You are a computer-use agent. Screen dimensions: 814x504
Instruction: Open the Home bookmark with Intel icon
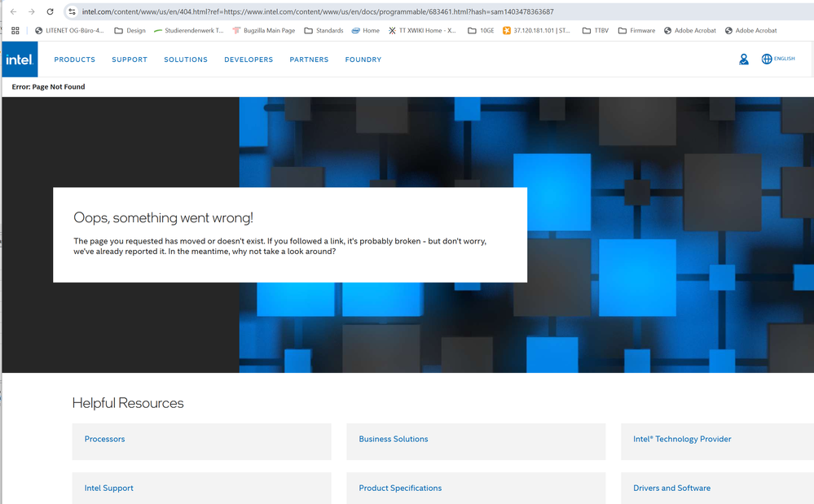pos(366,31)
